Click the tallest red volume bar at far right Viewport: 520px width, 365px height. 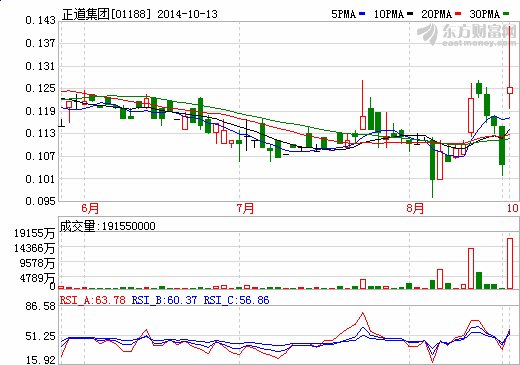click(x=510, y=263)
